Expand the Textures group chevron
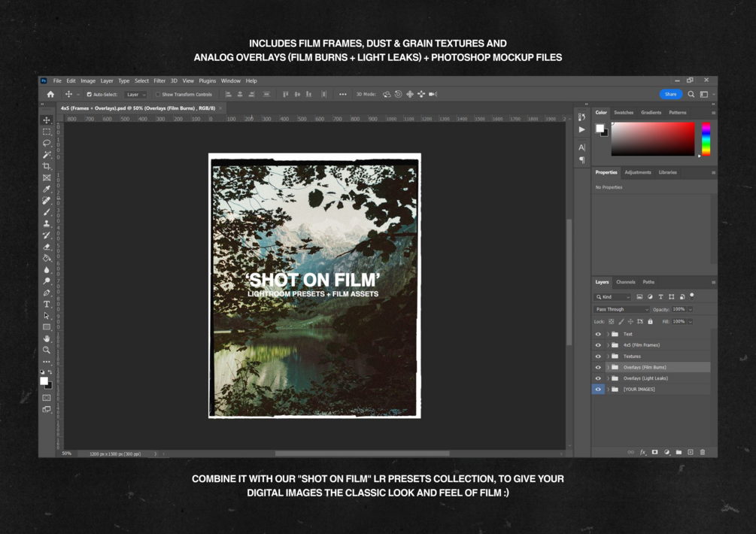The width and height of the screenshot is (756, 534). (x=608, y=357)
